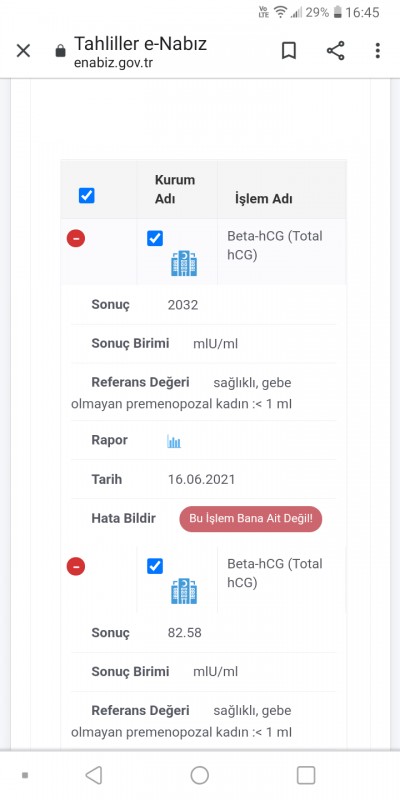Screen dimensions: 400x800
Task: Click the Bu İşlem Bana Ait Değil! button
Action: pyautogui.click(x=251, y=519)
